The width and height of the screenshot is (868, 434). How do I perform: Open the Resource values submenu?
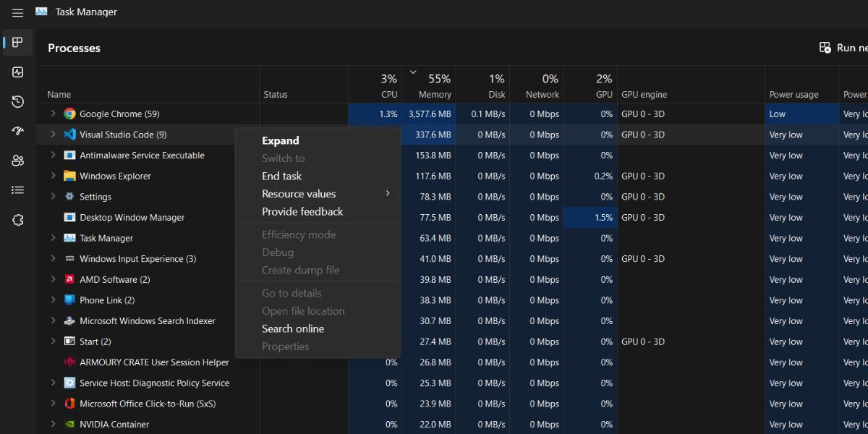point(318,194)
